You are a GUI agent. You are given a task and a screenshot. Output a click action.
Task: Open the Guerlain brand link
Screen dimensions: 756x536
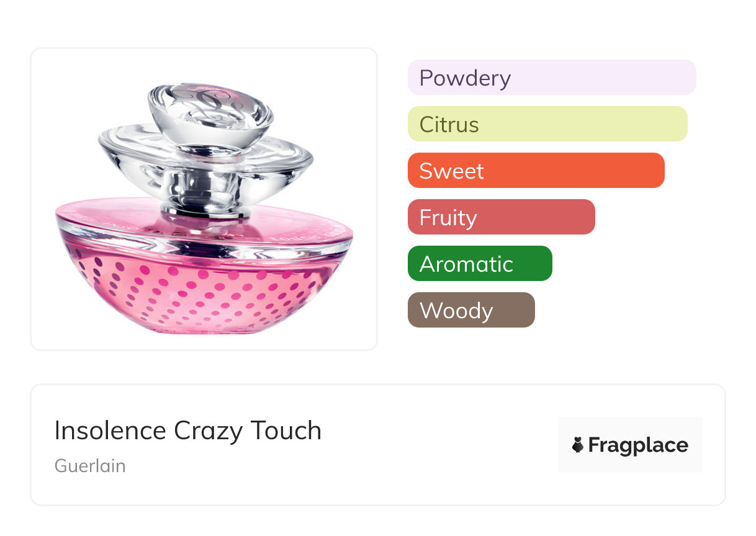(x=90, y=466)
